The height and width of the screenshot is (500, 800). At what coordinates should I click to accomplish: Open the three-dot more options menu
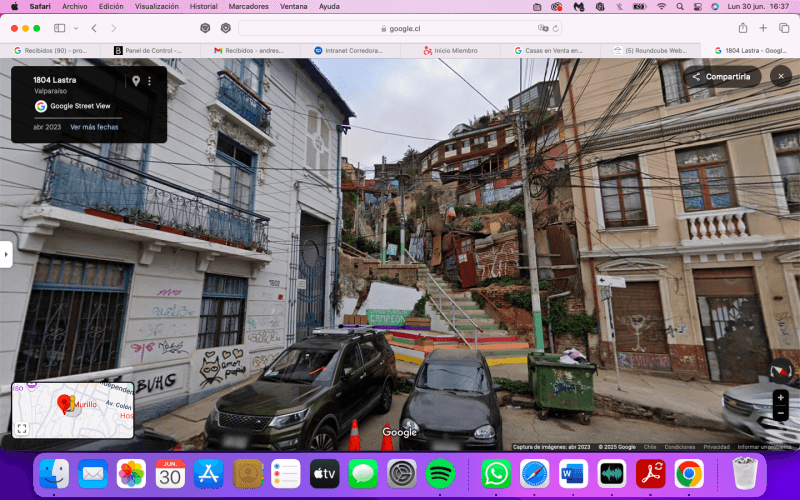[x=150, y=81]
